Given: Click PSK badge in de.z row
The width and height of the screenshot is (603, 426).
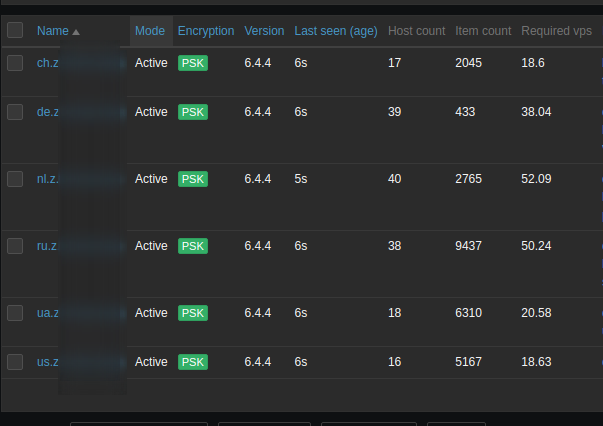Looking at the screenshot, I should tap(193, 112).
